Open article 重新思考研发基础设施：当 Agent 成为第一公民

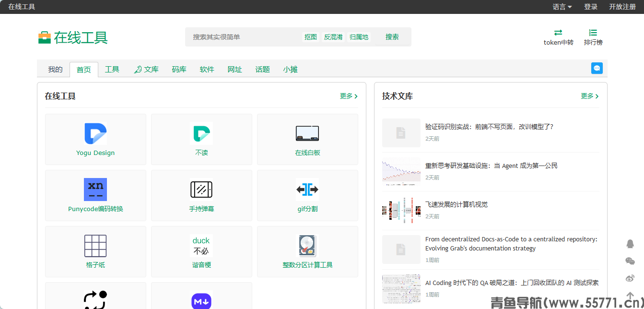click(x=492, y=166)
